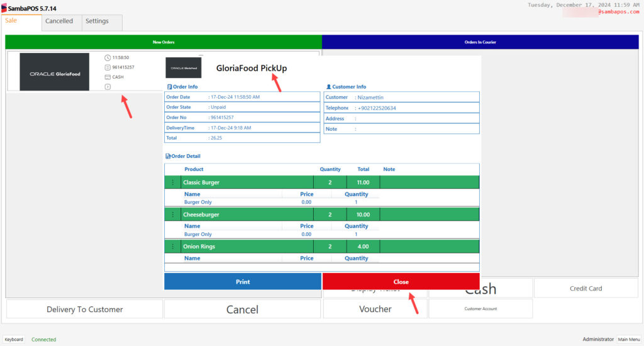Open the Onion Rings row options dots
The image size is (644, 346).
[172, 246]
